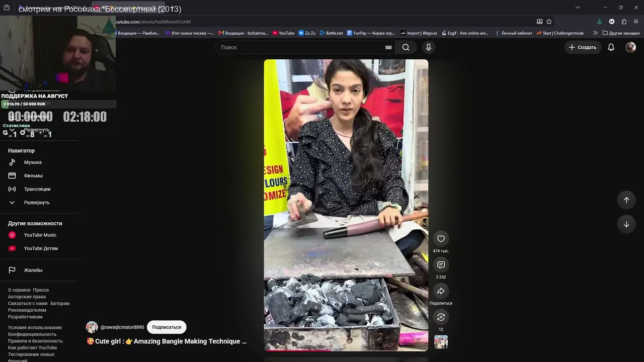Open YouTube Music from sidebar
Viewport: 644px width, 362px height.
(x=40, y=235)
